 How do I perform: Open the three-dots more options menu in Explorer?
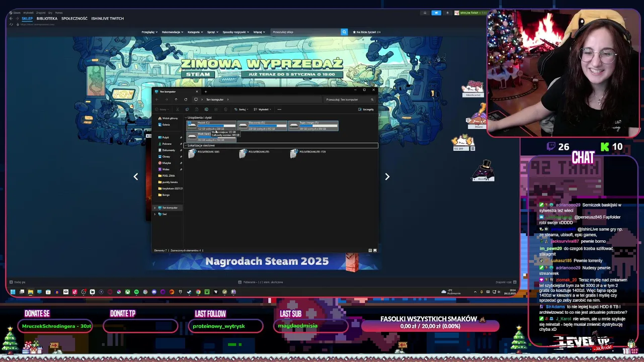click(279, 109)
